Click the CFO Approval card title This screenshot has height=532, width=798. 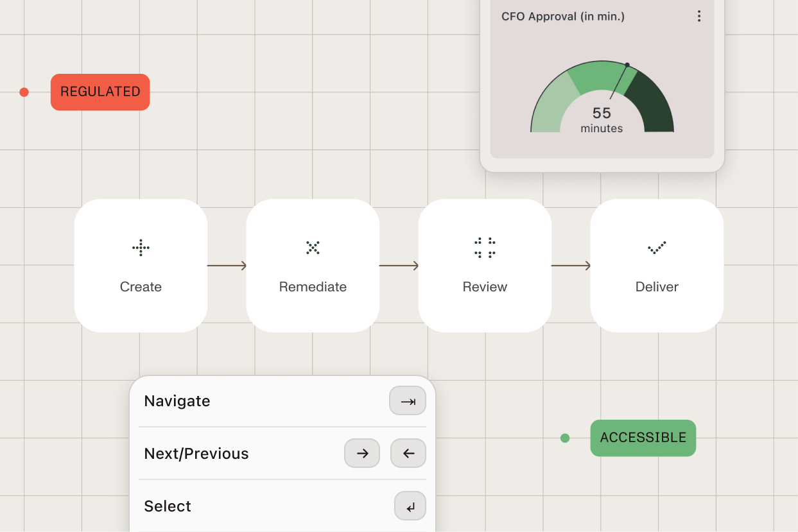click(x=563, y=16)
